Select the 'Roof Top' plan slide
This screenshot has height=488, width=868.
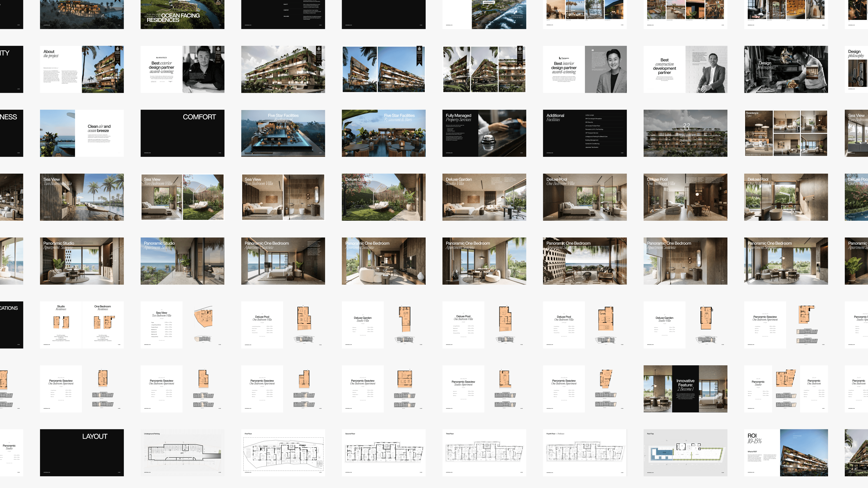click(x=685, y=452)
